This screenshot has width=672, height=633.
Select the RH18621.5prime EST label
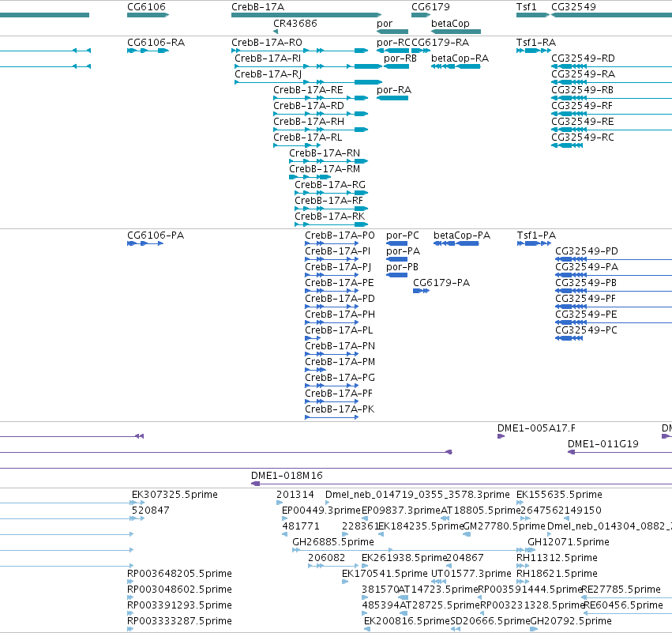557,574
